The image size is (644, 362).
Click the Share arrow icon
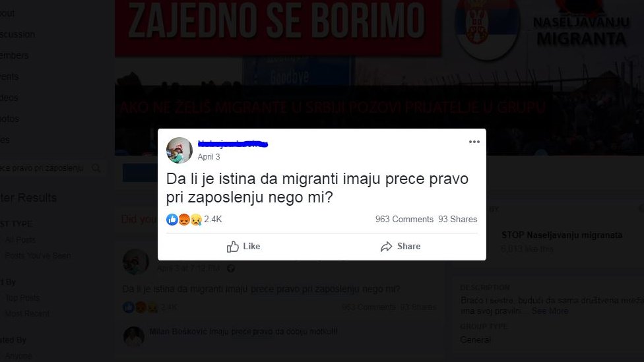tap(386, 246)
